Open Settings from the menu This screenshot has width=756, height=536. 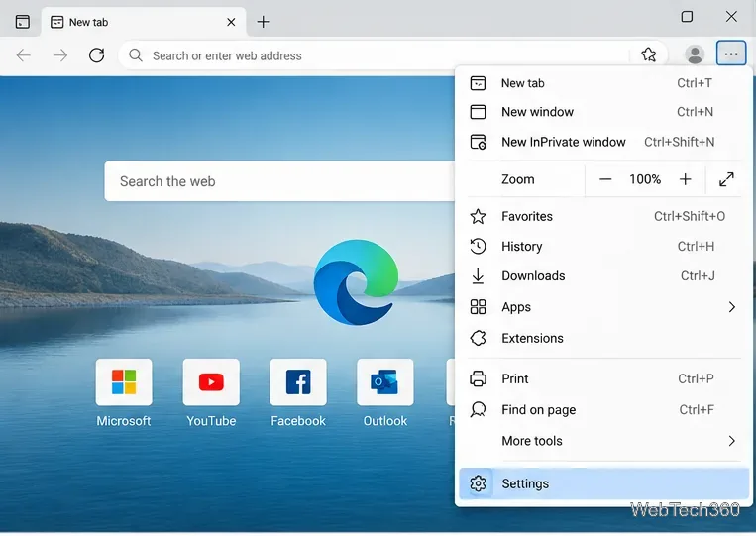pyautogui.click(x=602, y=483)
